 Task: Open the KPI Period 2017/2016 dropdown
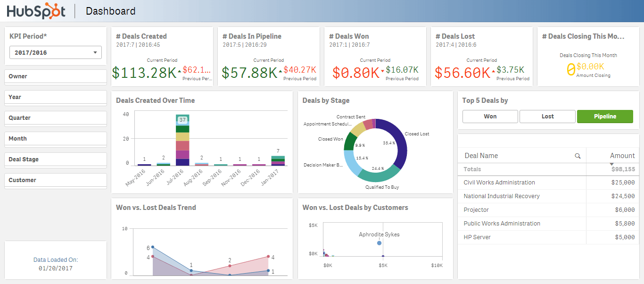coord(56,52)
